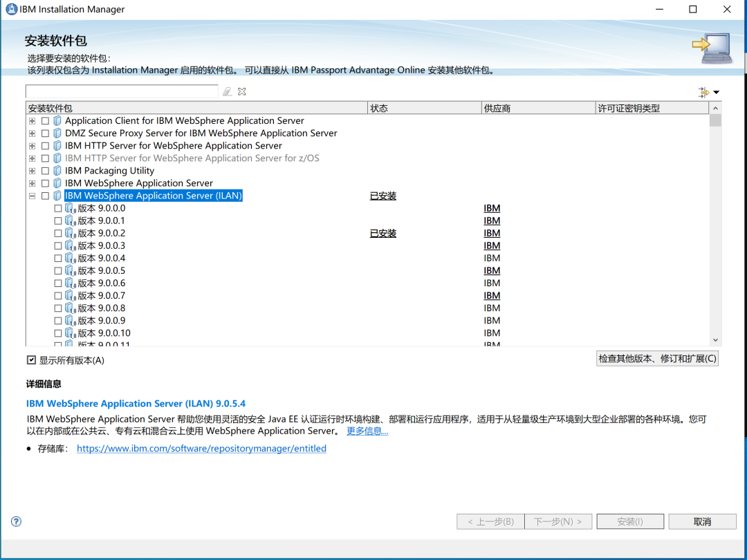747x560 pixels.
Task: Click version icon for 版本 9.0.0.8
Action: point(71,308)
